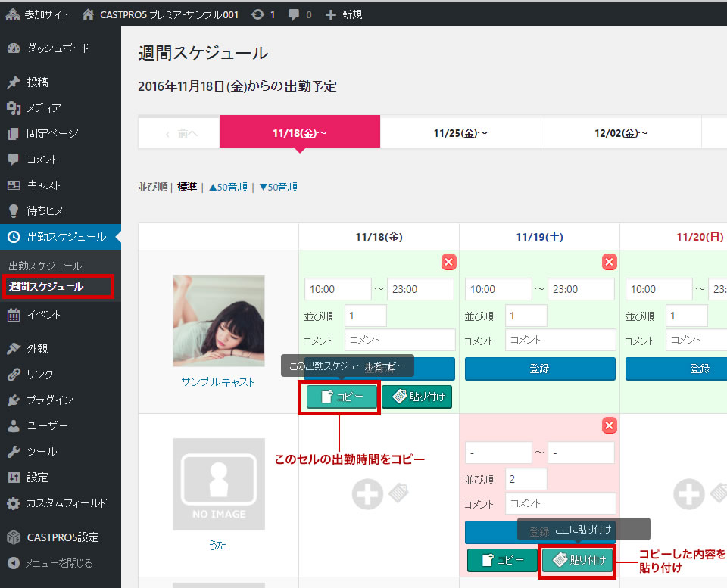Open CASTPRO5設定 sidebar menu
Screen dimensions: 727x588
tap(61, 537)
